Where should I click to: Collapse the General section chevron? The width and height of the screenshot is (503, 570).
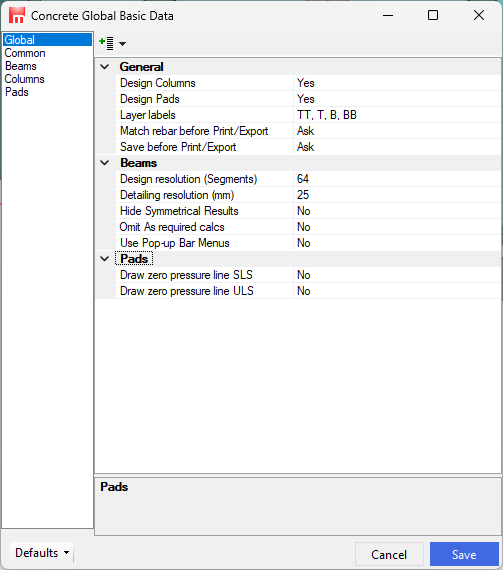tap(105, 67)
